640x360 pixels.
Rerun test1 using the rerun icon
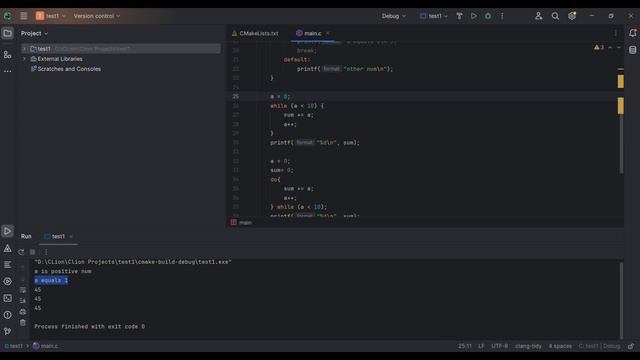click(x=21, y=252)
